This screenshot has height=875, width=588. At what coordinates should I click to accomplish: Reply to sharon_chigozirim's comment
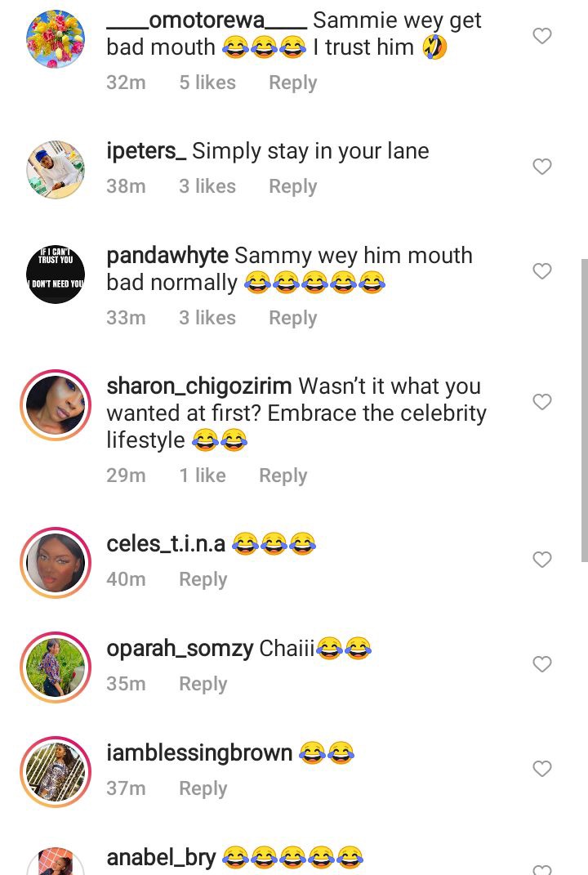pyautogui.click(x=283, y=476)
